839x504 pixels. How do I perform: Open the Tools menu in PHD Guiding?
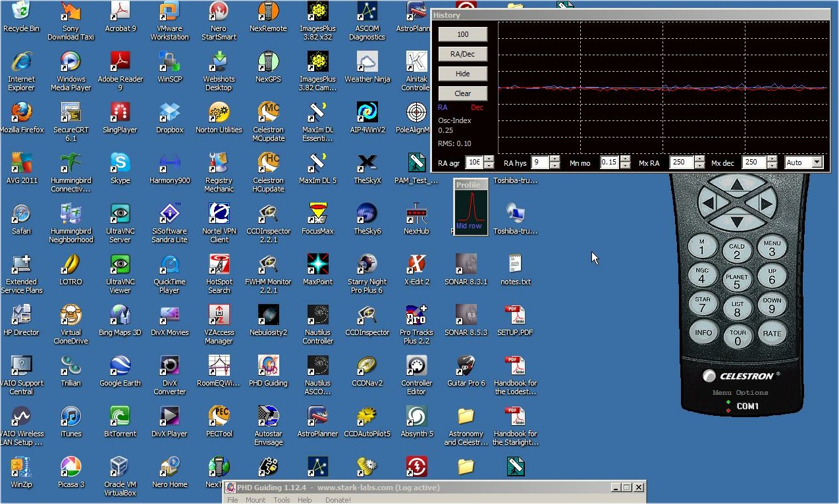pyautogui.click(x=282, y=500)
